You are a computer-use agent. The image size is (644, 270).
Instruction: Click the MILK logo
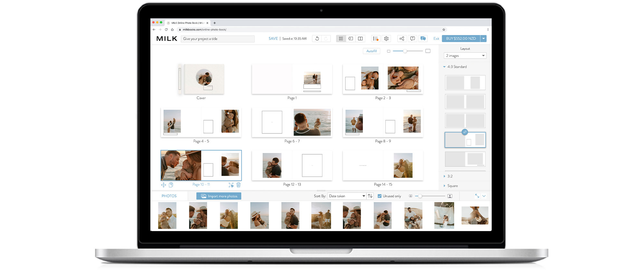(x=167, y=39)
